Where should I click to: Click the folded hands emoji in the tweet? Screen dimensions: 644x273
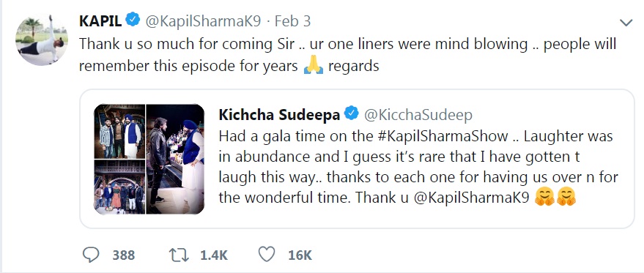[314, 65]
